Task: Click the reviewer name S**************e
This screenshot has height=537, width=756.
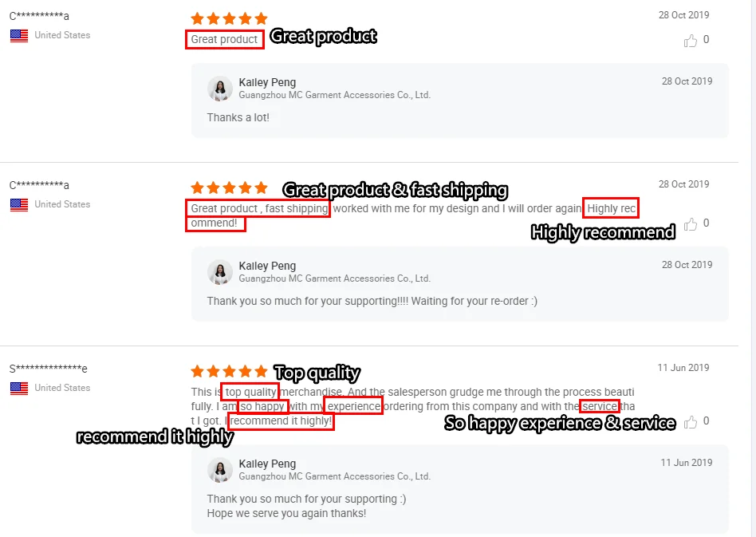Action: click(48, 369)
